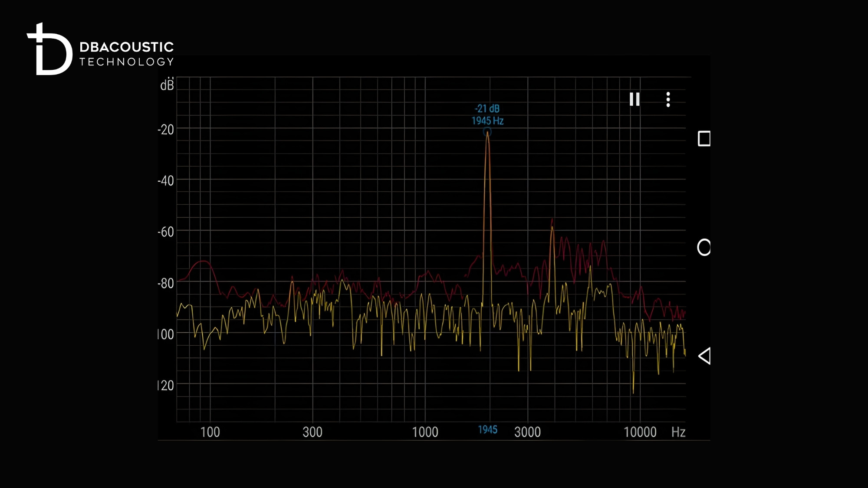This screenshot has height=488, width=868.
Task: Click the 1000 frequency axis label
Action: pyautogui.click(x=425, y=432)
